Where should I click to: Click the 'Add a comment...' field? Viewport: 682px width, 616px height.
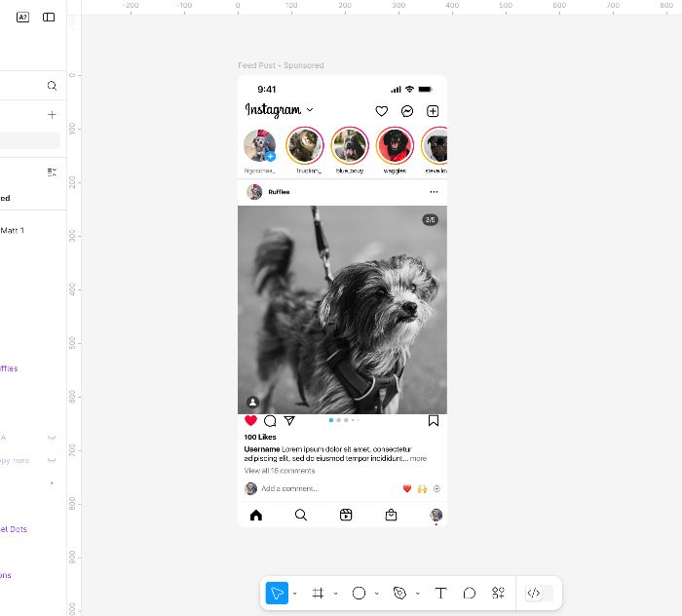290,488
